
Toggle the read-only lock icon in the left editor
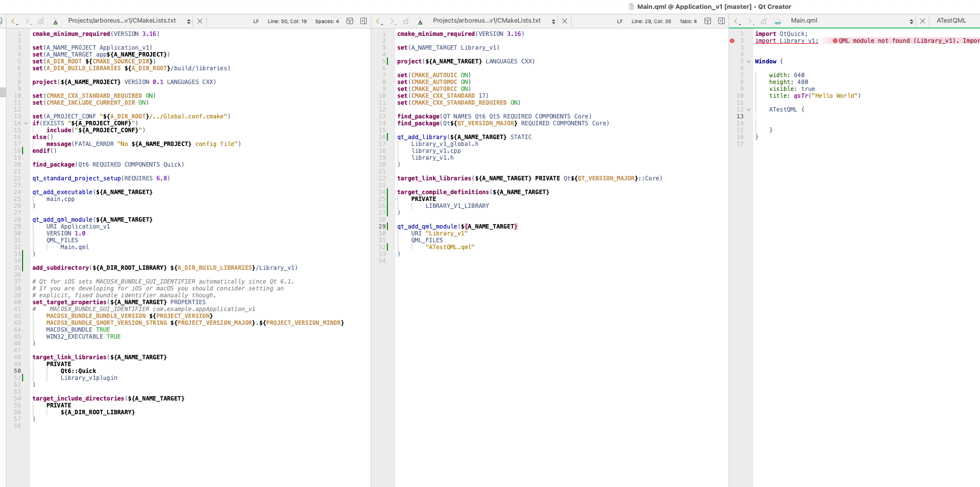tap(41, 21)
